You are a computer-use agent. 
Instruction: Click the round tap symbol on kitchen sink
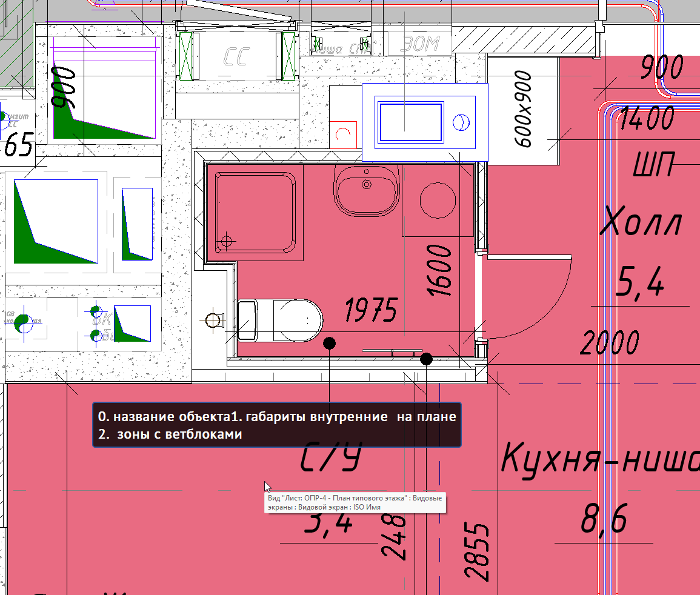[461, 122]
